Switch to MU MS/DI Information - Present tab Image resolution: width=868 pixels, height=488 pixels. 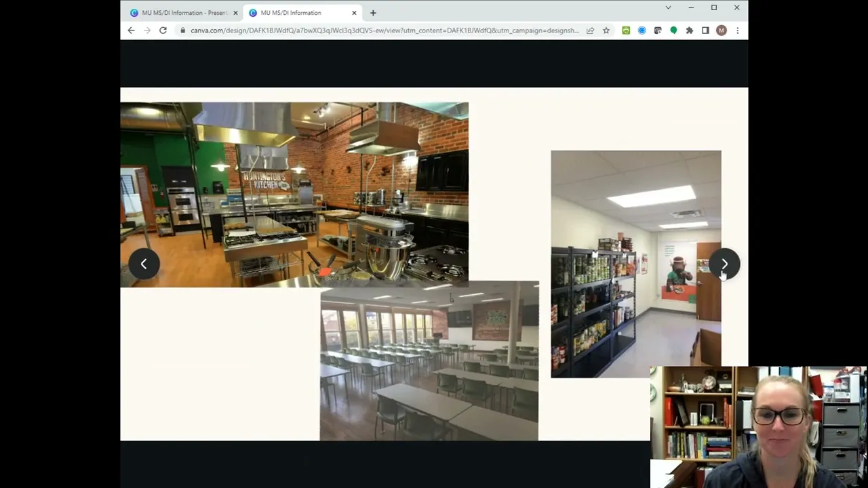coord(180,13)
